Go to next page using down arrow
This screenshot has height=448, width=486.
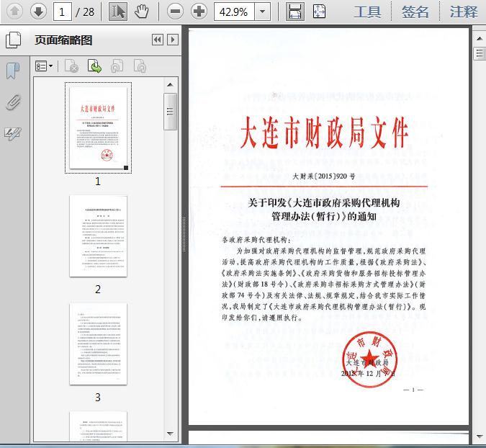click(x=38, y=12)
